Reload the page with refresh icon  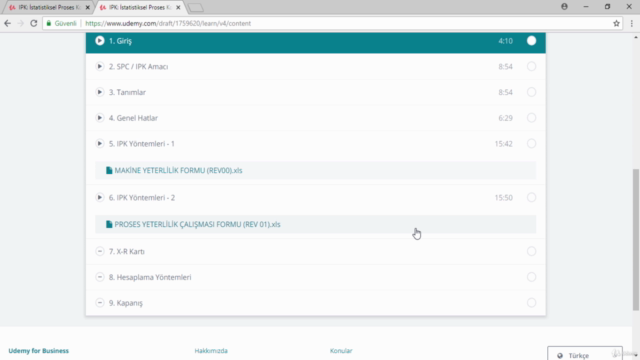click(33, 23)
